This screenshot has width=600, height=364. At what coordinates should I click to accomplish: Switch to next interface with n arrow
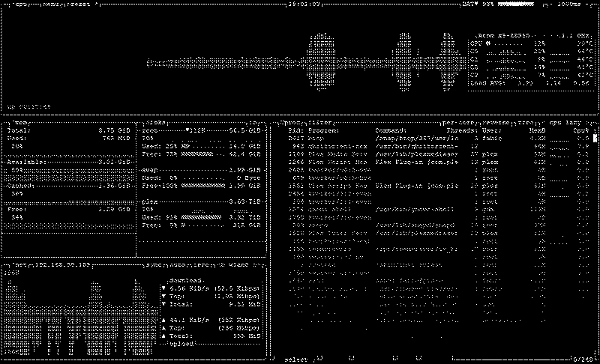(257, 264)
